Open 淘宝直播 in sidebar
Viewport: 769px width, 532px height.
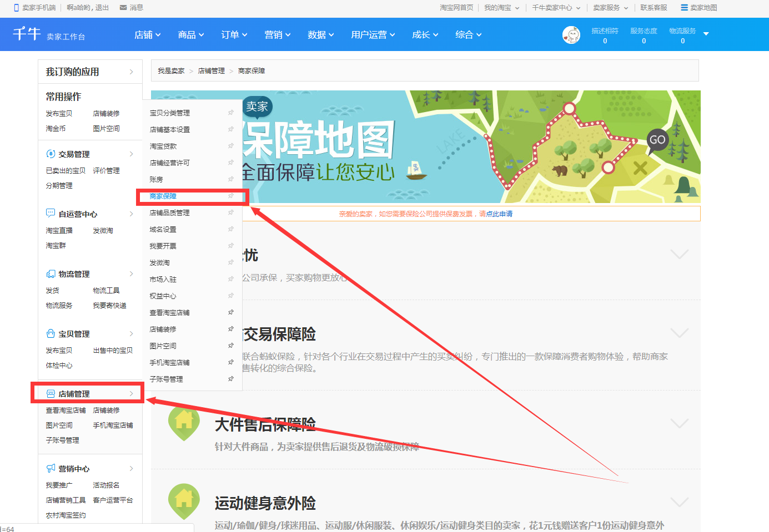pos(59,231)
